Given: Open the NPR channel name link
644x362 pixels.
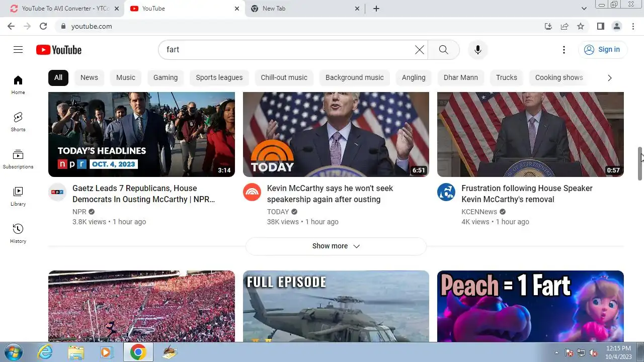Looking at the screenshot, I should click(x=79, y=212).
